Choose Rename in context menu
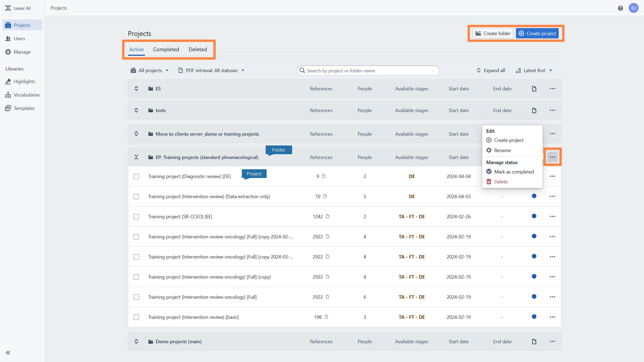Viewport: 644px width, 362px height. click(x=512, y=150)
